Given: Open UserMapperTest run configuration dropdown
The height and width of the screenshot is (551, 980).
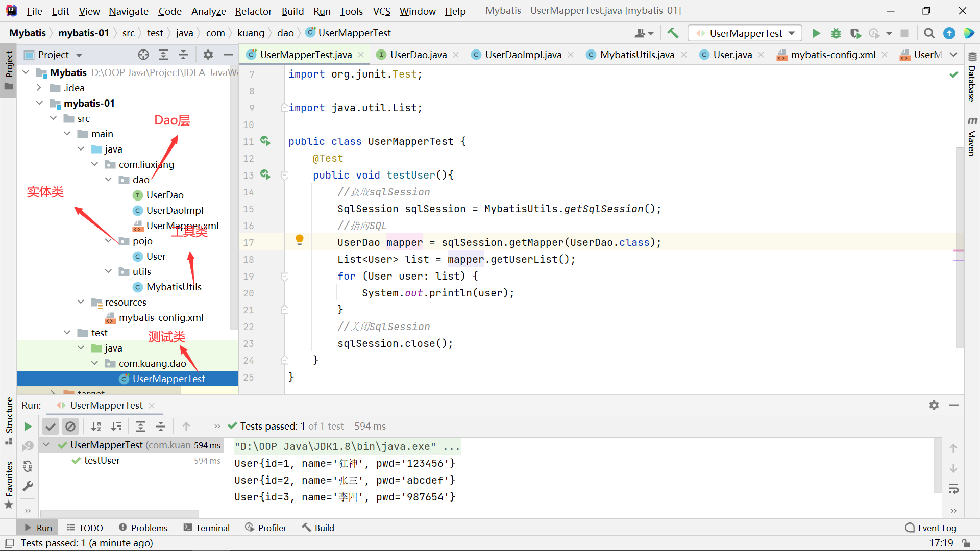Looking at the screenshot, I should (746, 33).
